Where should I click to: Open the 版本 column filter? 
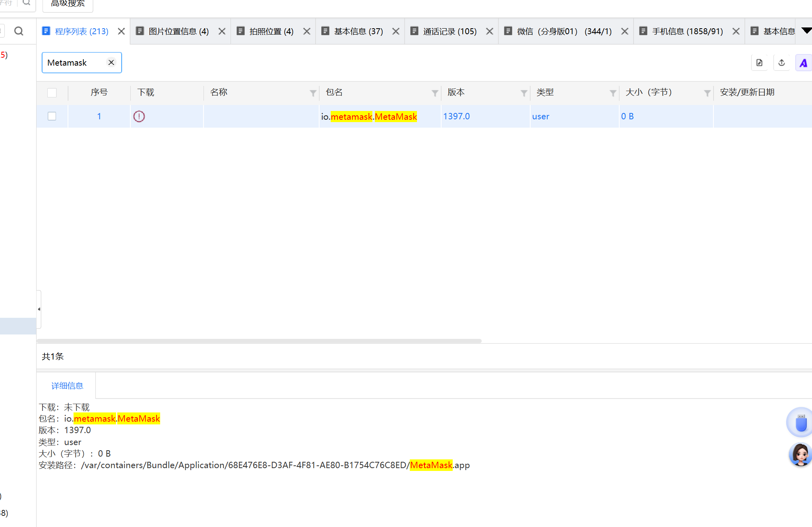(x=524, y=93)
